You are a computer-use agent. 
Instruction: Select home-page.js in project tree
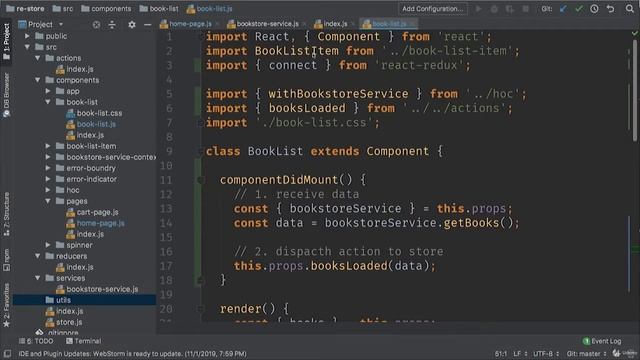tap(100, 223)
